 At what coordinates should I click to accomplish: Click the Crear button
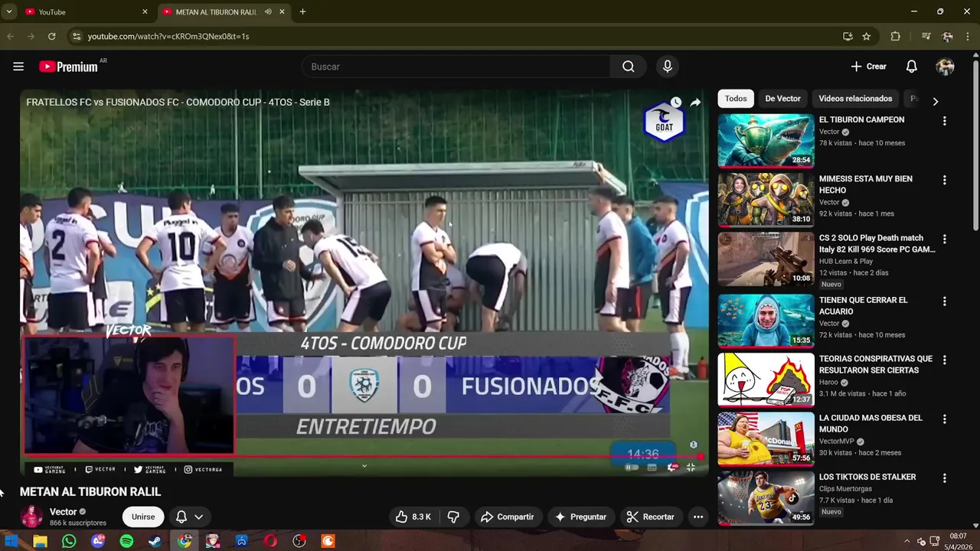(868, 67)
